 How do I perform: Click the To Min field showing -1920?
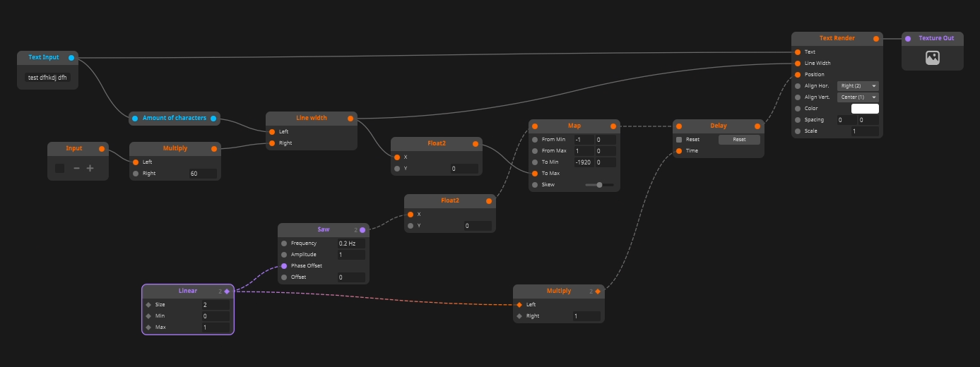[x=584, y=162]
